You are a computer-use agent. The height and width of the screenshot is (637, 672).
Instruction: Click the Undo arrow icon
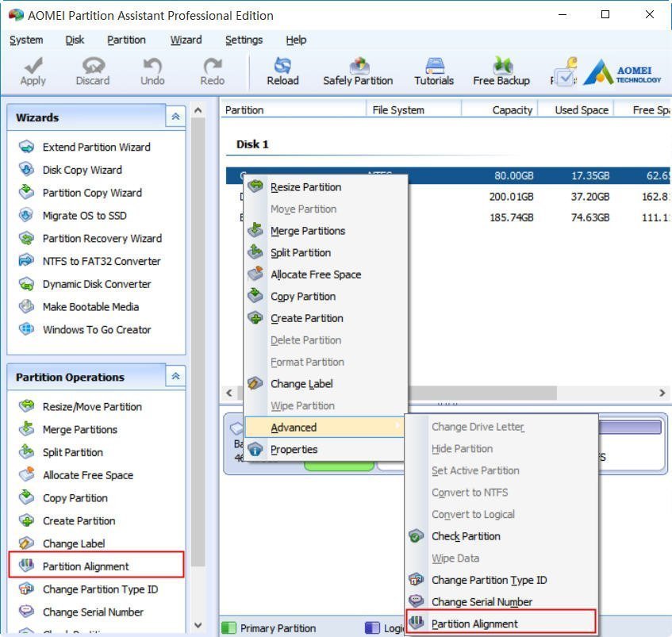(x=152, y=65)
